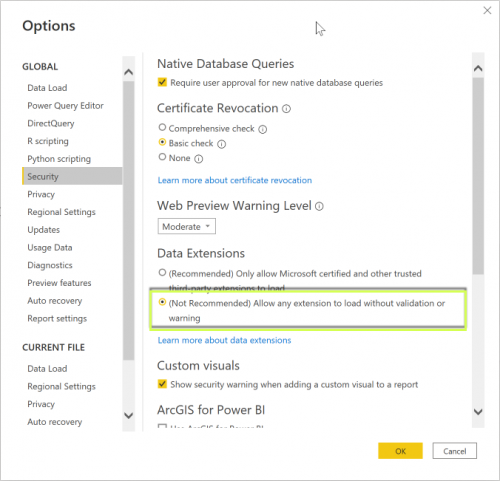Click Web Preview Warning Level info icon
This screenshot has height=481, width=500.
[x=319, y=207]
